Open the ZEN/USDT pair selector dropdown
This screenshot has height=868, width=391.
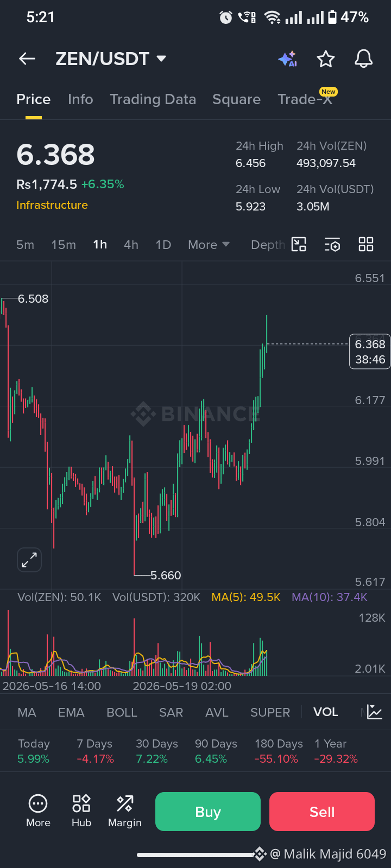pos(111,59)
